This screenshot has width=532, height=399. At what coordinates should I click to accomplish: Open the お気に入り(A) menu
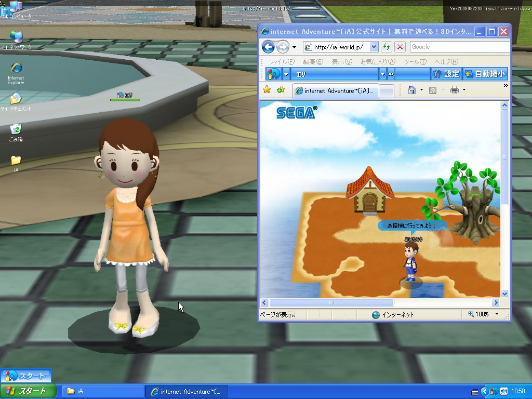click(x=378, y=62)
